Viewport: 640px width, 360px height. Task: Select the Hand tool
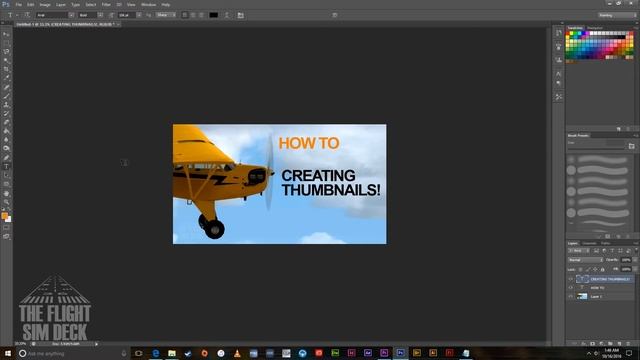click(6, 193)
